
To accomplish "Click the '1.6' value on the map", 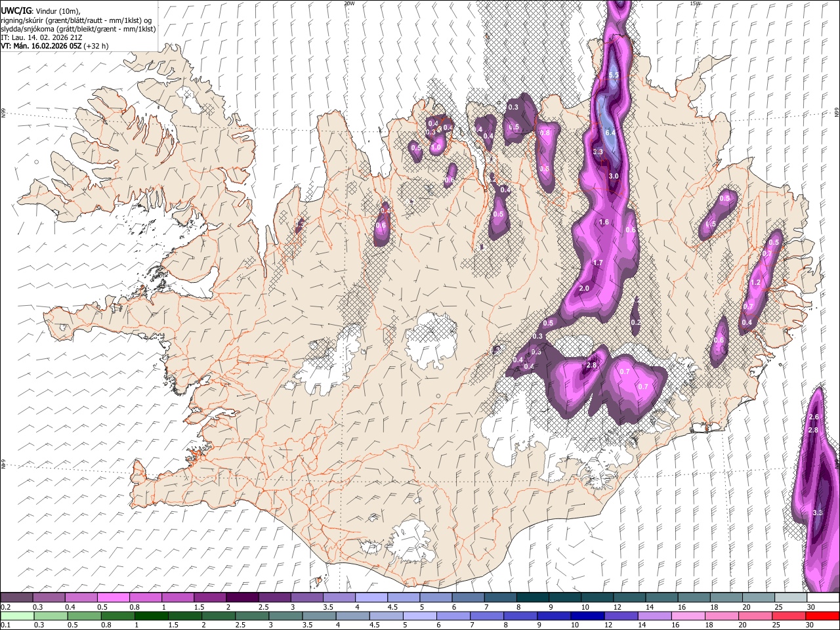I will pyautogui.click(x=604, y=222).
